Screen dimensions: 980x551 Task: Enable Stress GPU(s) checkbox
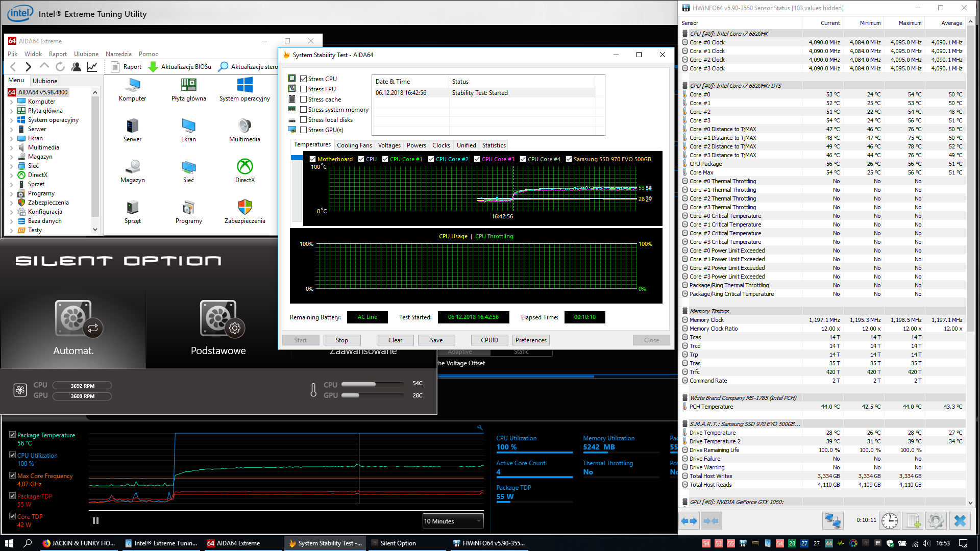(x=304, y=130)
